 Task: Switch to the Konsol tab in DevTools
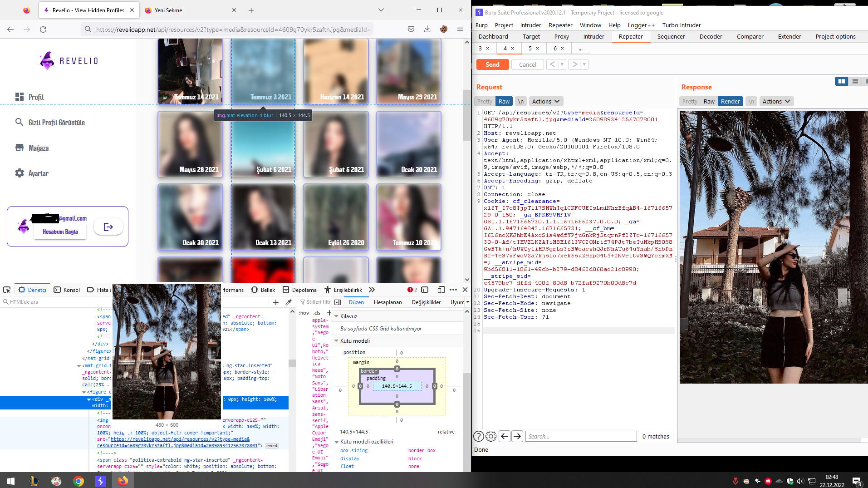(67, 290)
